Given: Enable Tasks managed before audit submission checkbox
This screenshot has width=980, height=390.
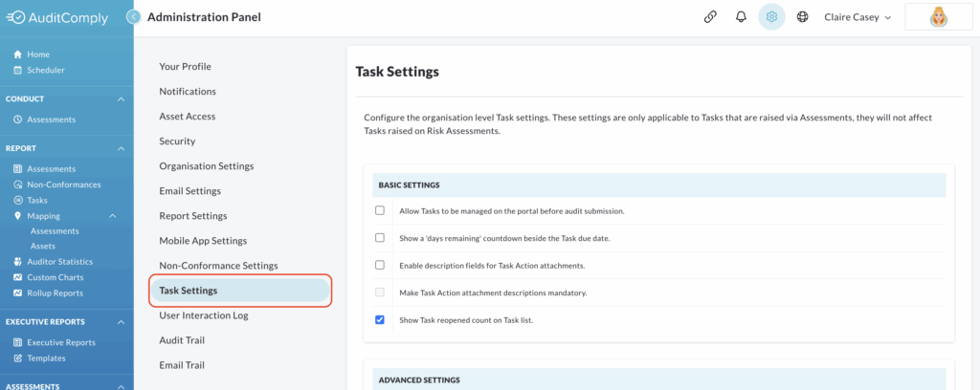Looking at the screenshot, I should [x=380, y=210].
